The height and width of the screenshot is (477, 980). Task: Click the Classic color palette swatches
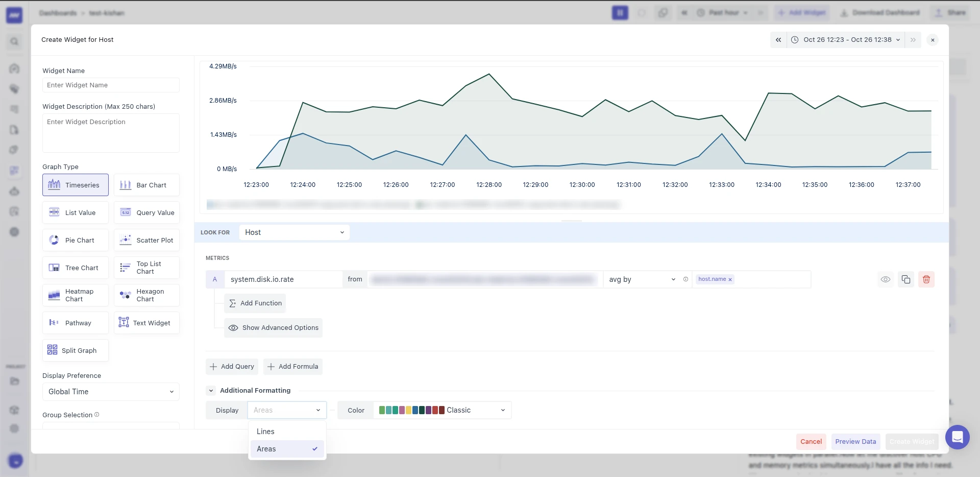click(412, 410)
